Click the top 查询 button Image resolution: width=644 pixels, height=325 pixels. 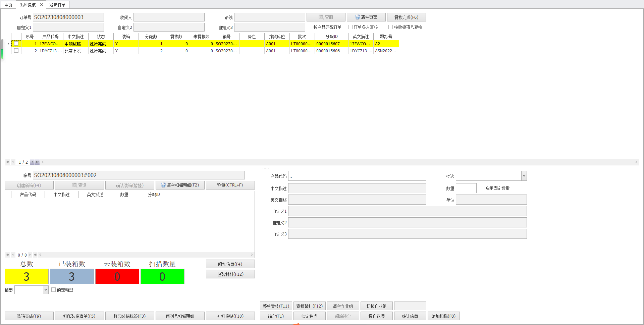[x=326, y=17]
